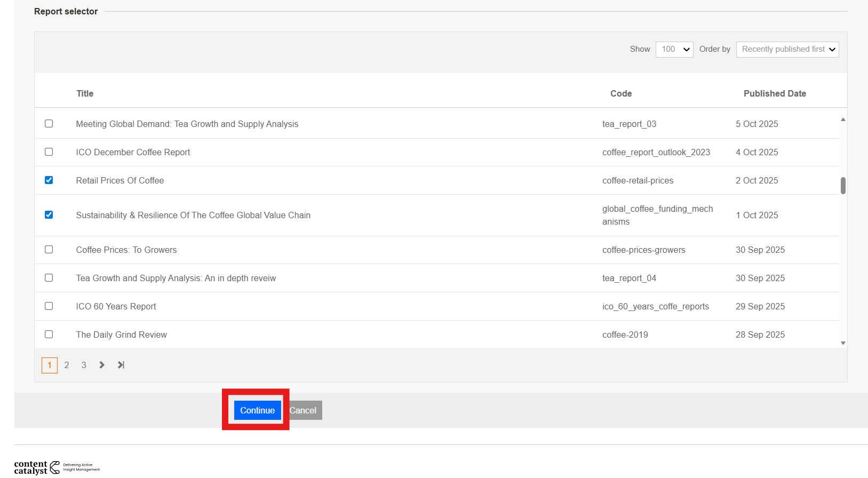Check the Meeting Global Demand tea report checkbox

[49, 124]
